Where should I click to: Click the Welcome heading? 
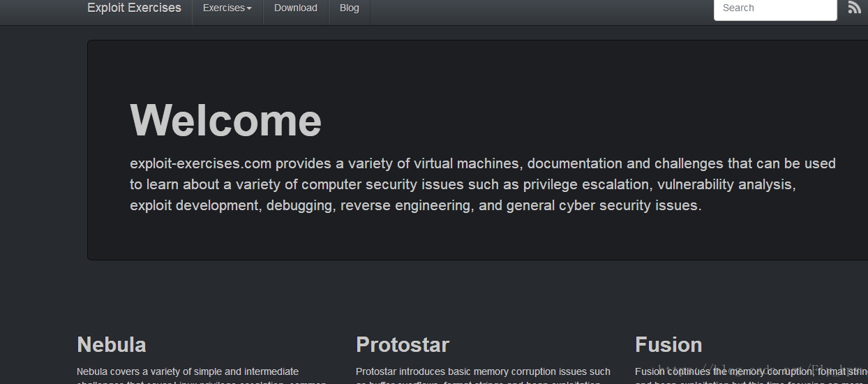[226, 120]
